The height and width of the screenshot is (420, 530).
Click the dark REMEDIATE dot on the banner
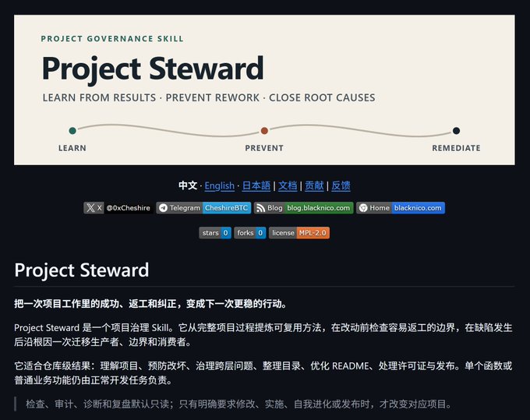coord(456,131)
